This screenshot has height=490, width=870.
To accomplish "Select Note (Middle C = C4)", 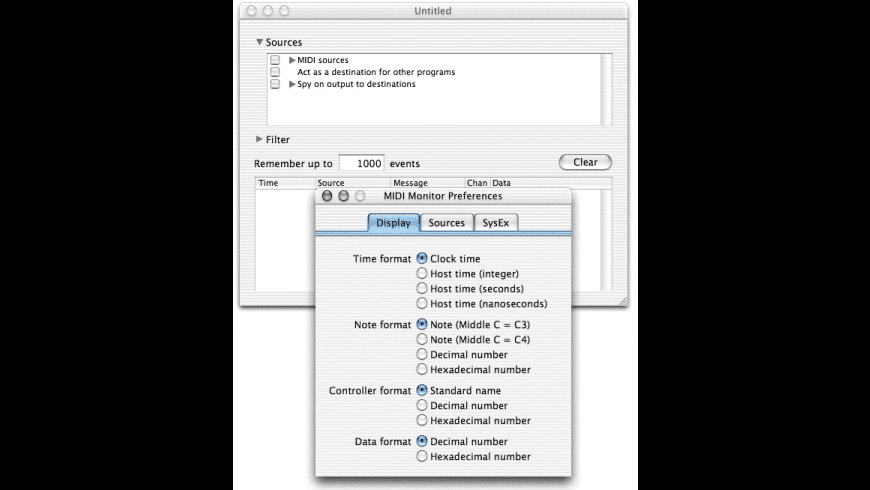I will coord(422,339).
